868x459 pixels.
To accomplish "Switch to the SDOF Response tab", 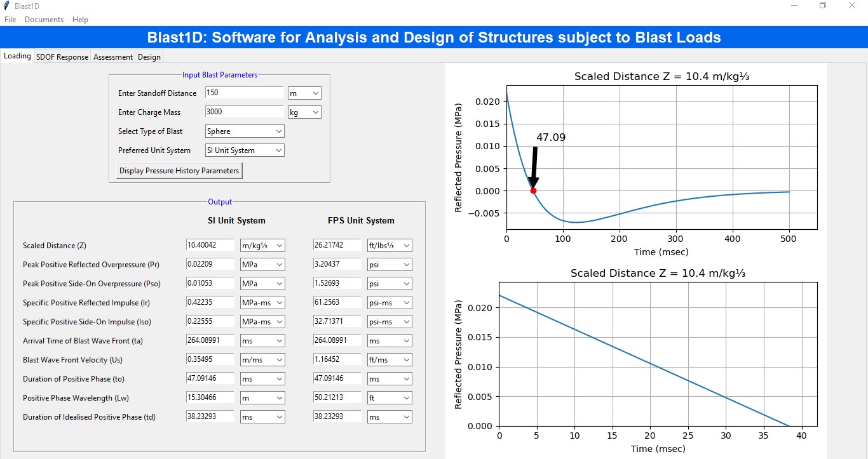I will point(62,57).
